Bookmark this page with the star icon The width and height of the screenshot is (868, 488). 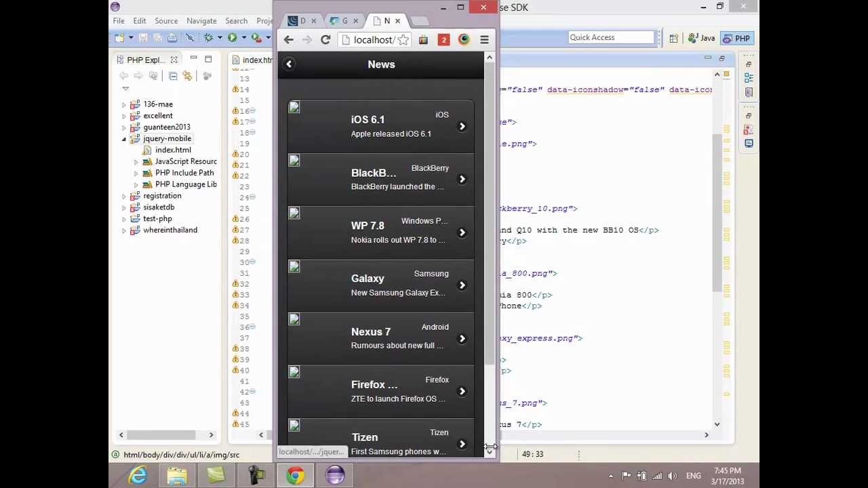pos(403,40)
